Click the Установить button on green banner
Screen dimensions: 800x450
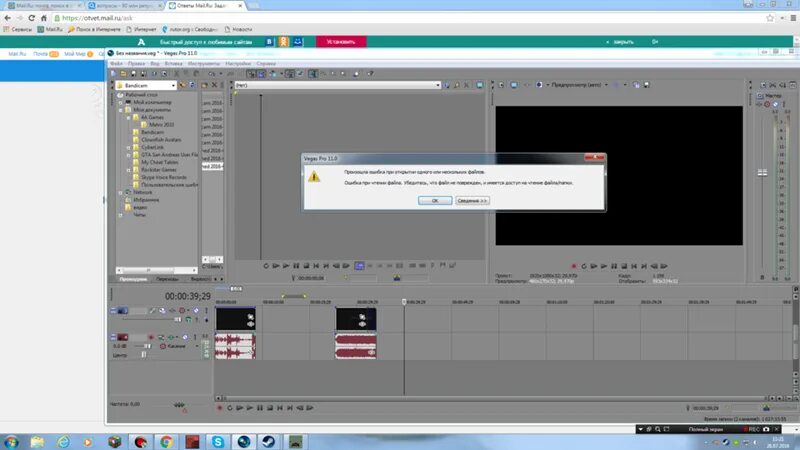(x=341, y=42)
